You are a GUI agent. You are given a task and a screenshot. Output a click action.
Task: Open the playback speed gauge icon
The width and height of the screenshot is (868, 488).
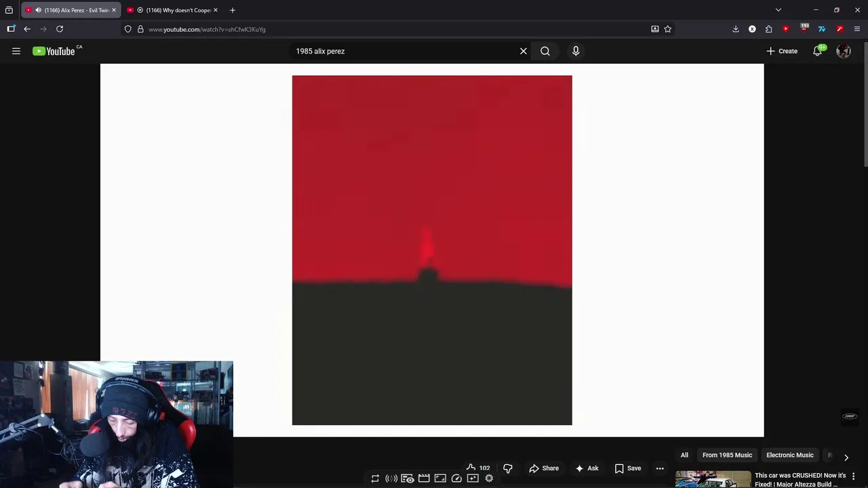pyautogui.click(x=456, y=479)
